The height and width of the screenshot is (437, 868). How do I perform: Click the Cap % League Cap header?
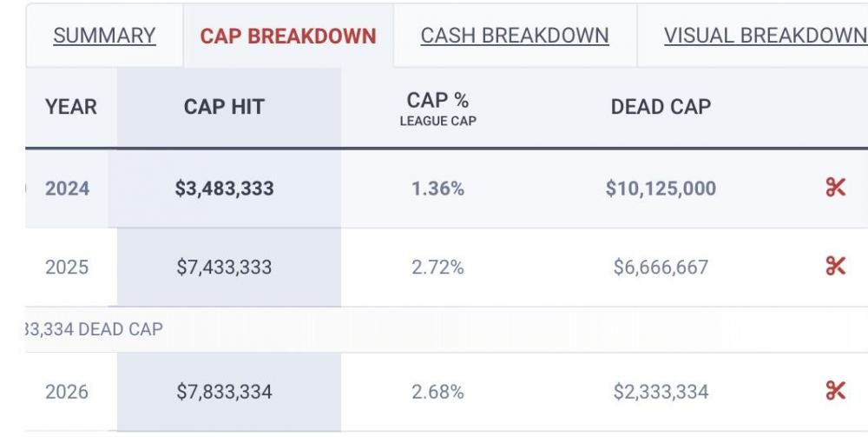click(x=437, y=109)
